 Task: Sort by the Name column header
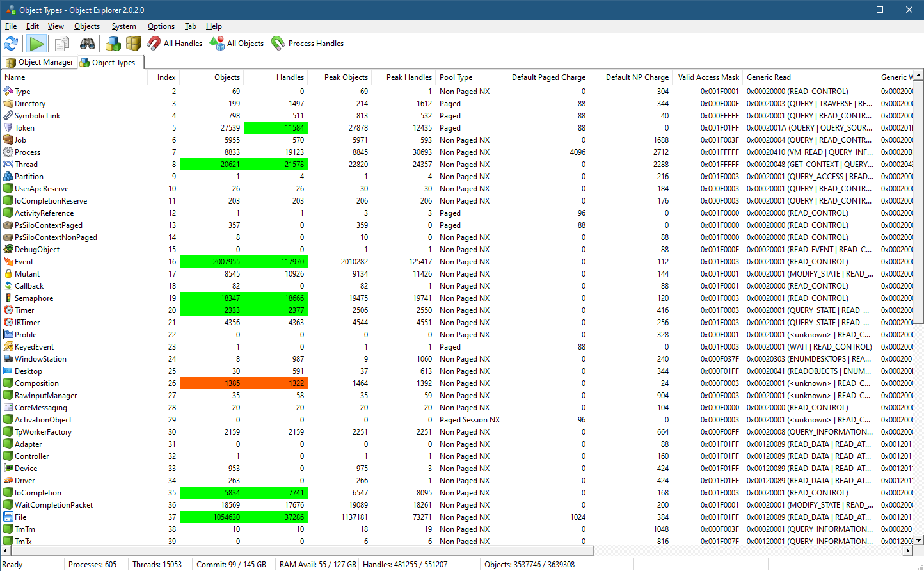15,77
